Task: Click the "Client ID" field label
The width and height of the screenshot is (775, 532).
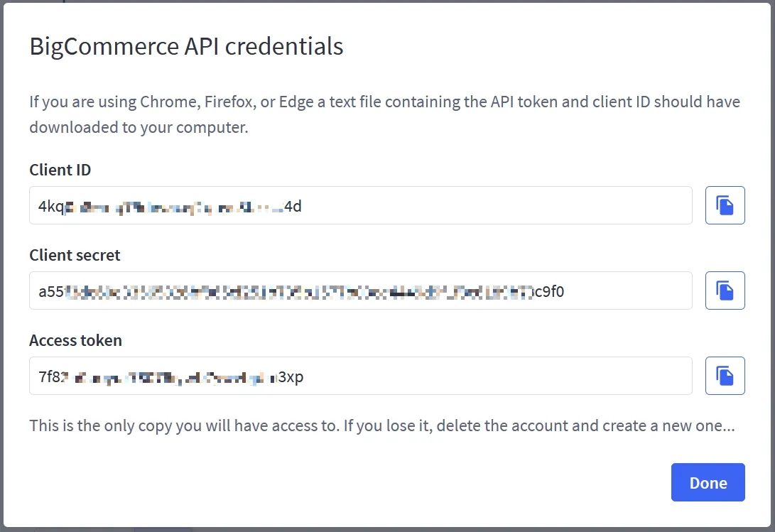Action: pyautogui.click(x=60, y=170)
